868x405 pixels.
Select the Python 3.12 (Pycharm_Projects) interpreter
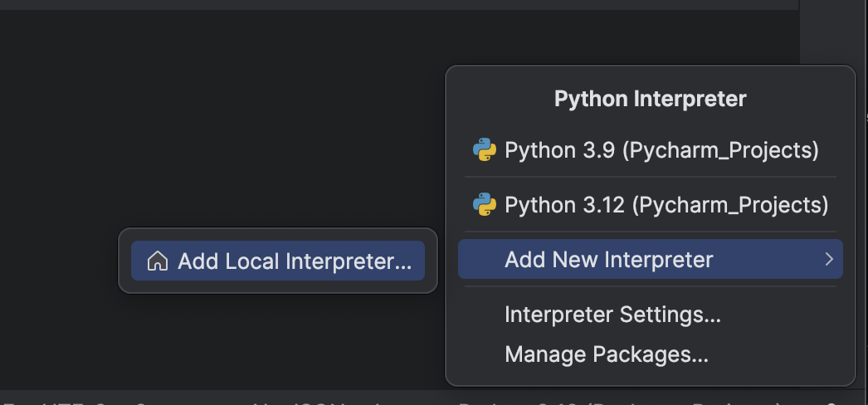(650, 205)
